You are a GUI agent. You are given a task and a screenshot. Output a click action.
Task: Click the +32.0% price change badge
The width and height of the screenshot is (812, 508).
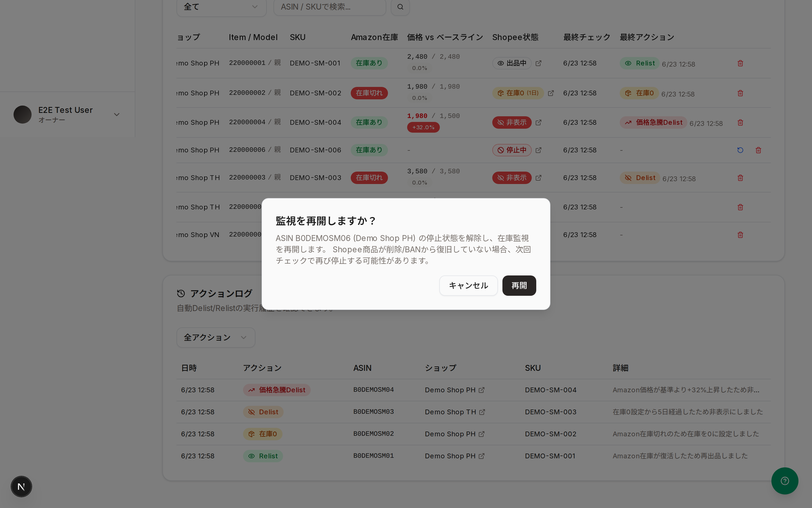click(423, 127)
